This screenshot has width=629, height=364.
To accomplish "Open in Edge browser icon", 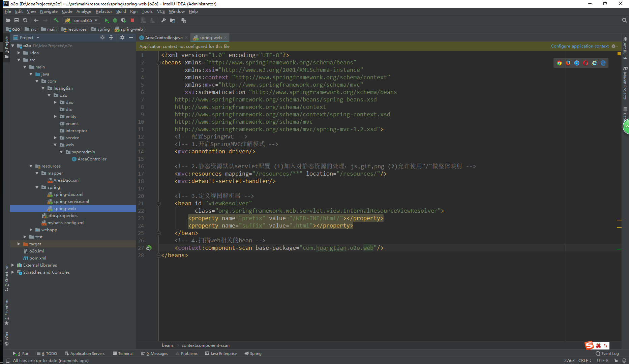I will point(603,63).
